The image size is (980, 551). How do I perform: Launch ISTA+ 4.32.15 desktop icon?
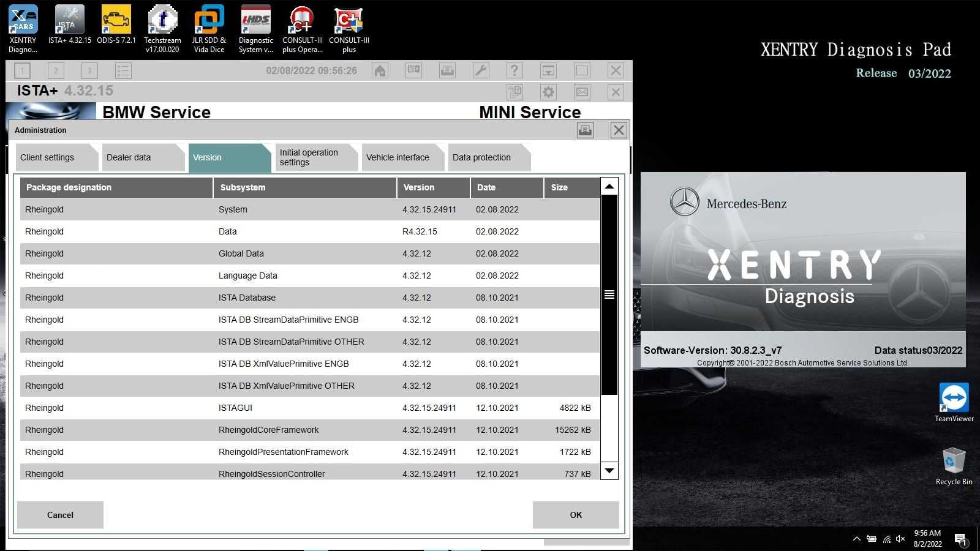[x=70, y=26]
